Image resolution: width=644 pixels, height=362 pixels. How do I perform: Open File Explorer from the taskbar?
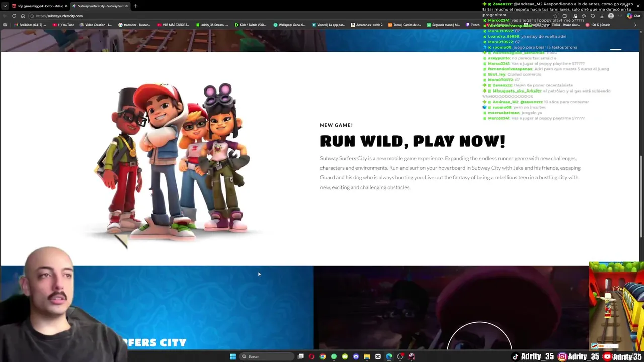pyautogui.click(x=367, y=356)
